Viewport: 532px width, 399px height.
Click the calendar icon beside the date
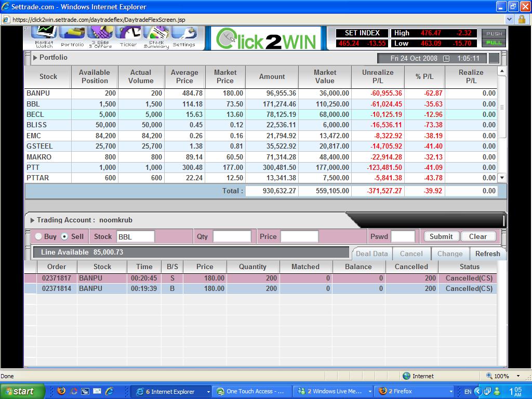pos(446,59)
